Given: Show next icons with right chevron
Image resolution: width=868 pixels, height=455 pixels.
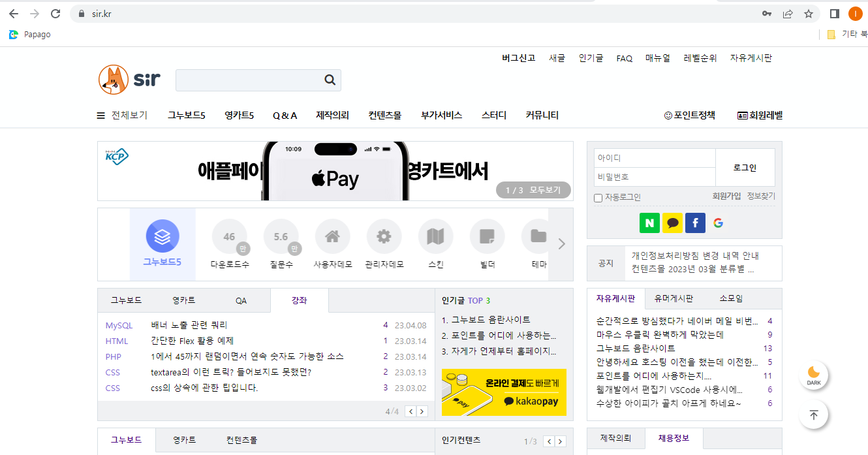Looking at the screenshot, I should (x=561, y=244).
